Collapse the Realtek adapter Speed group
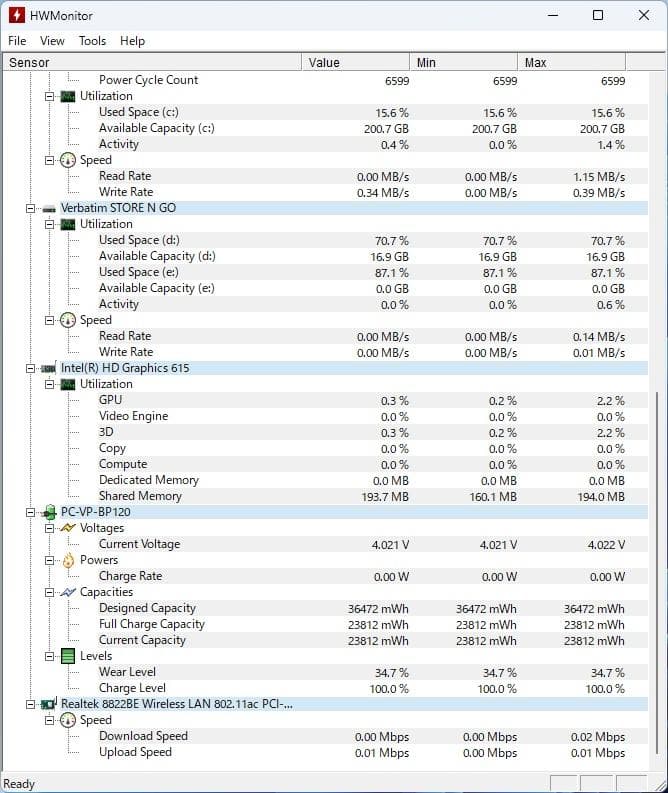This screenshot has width=668, height=793. (50, 720)
